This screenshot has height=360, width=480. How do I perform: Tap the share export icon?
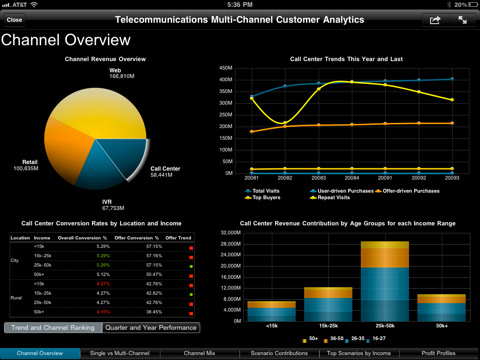(435, 20)
